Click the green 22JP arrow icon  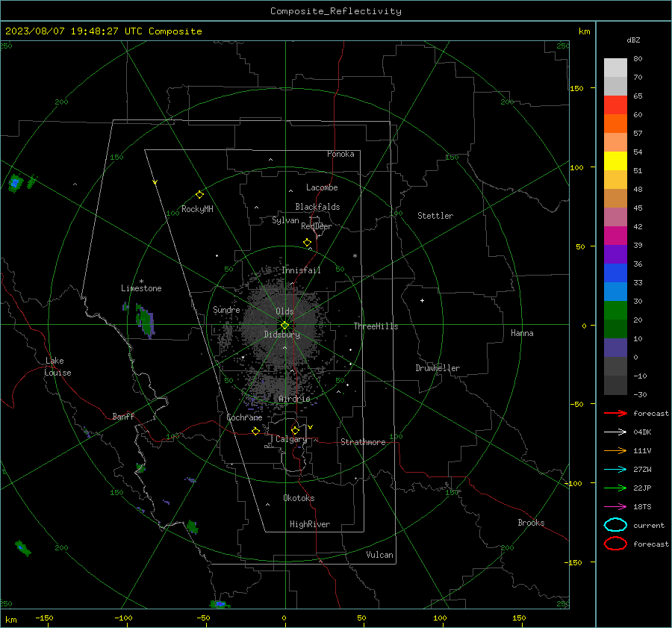(x=615, y=488)
